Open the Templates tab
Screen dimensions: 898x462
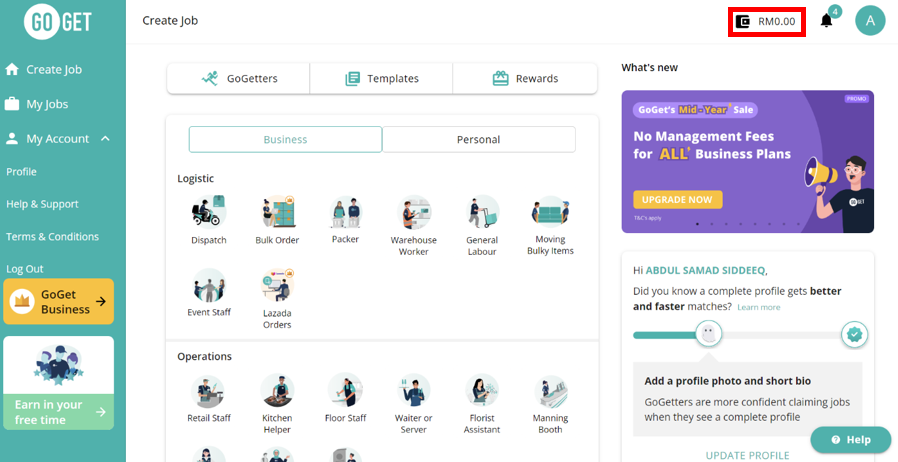click(381, 78)
